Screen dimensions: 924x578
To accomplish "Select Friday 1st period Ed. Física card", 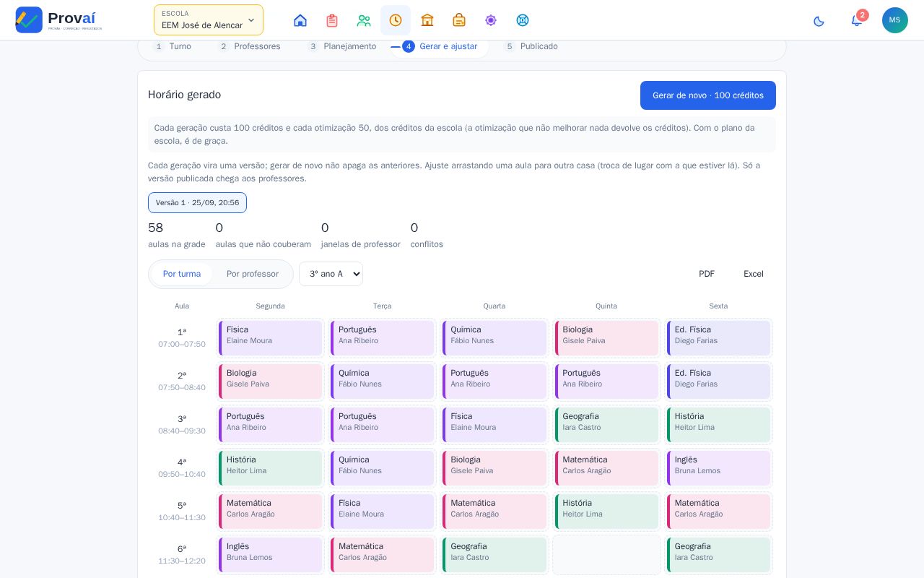I will (x=719, y=338).
